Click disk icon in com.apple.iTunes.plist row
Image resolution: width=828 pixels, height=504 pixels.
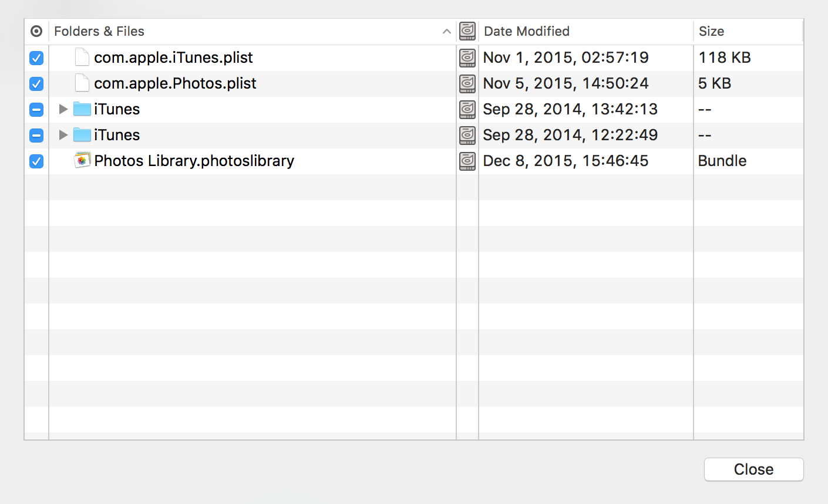click(467, 57)
